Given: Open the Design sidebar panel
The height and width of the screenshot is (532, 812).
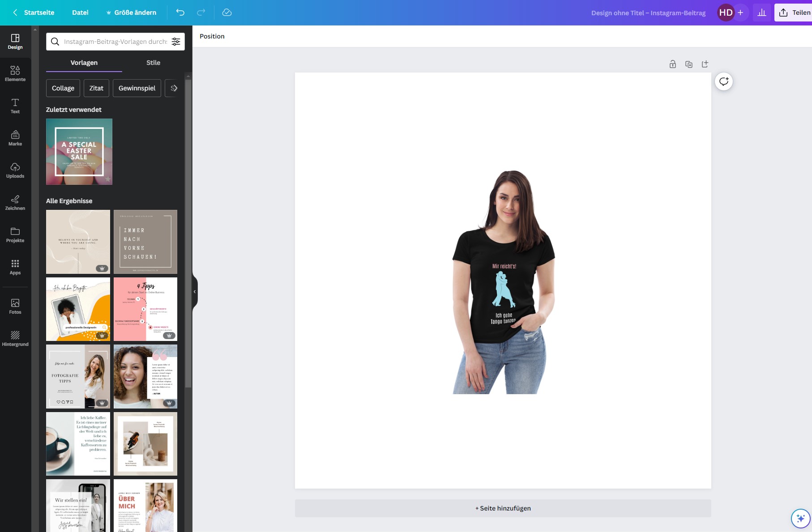Looking at the screenshot, I should click(15, 42).
